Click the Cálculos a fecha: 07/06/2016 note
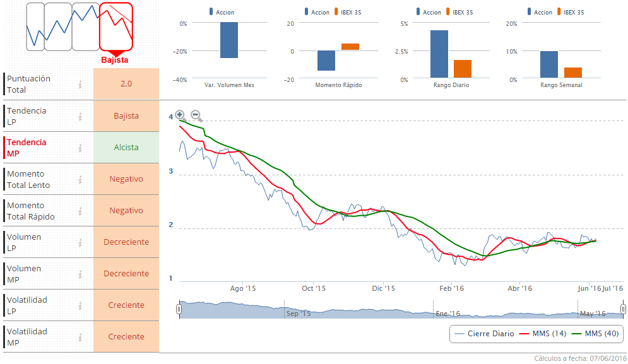 [580, 358]
